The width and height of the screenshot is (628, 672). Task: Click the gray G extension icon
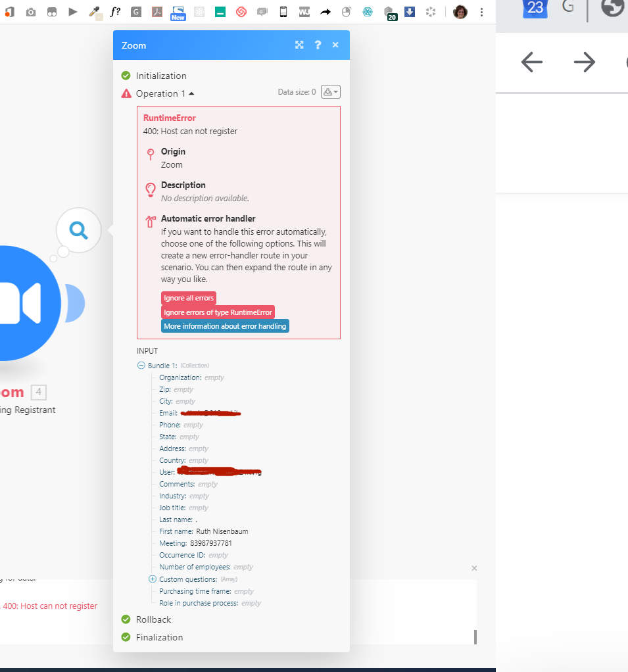click(x=136, y=12)
